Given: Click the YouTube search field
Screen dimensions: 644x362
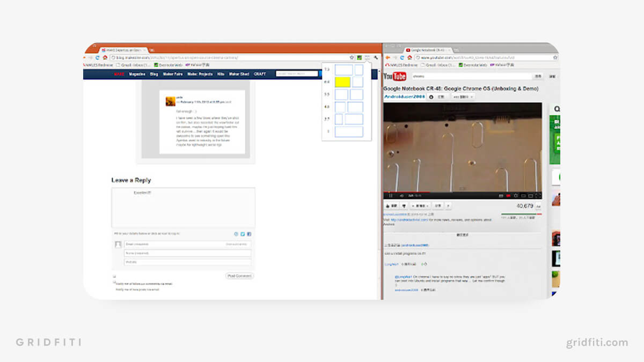Looking at the screenshot, I should (471, 76).
